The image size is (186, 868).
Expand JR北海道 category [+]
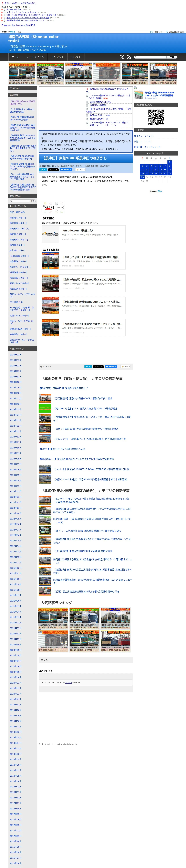click(x=25, y=223)
